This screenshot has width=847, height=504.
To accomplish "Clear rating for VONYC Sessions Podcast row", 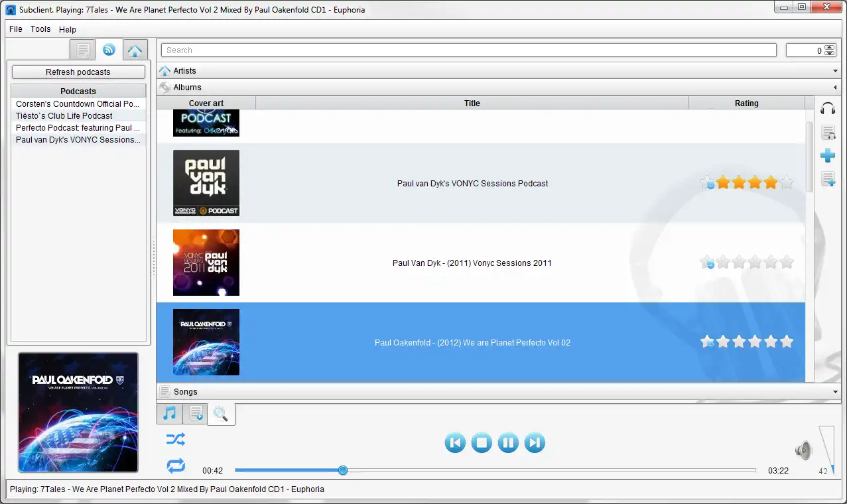I will [707, 182].
